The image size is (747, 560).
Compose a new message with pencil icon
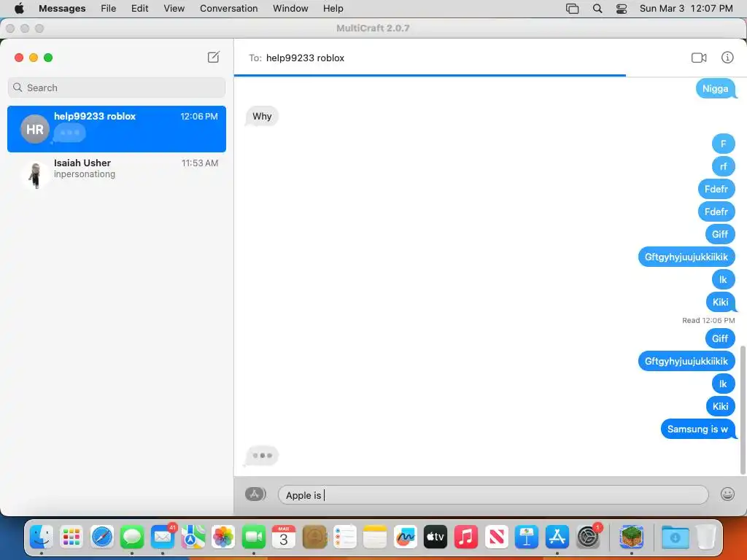click(x=214, y=57)
